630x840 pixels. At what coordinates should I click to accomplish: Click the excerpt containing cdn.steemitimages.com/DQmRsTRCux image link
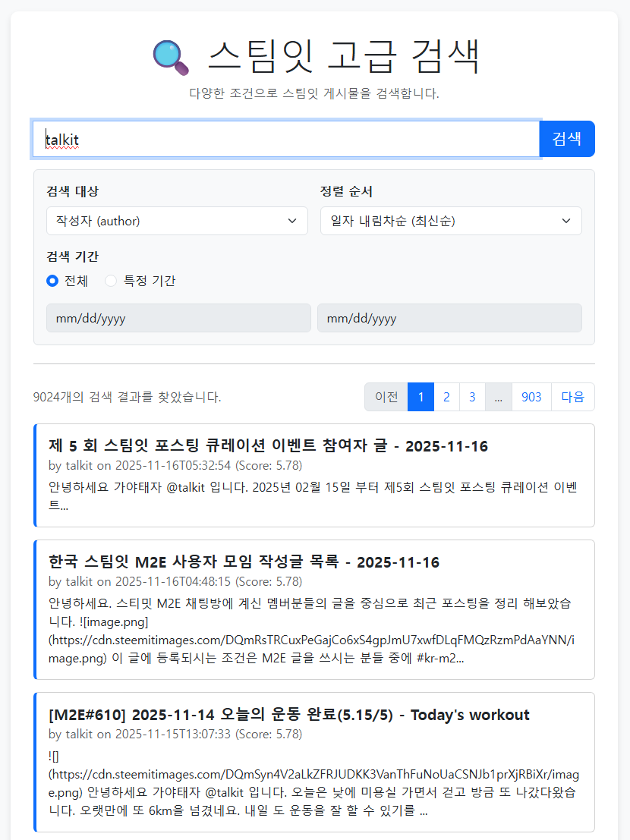pos(313,631)
